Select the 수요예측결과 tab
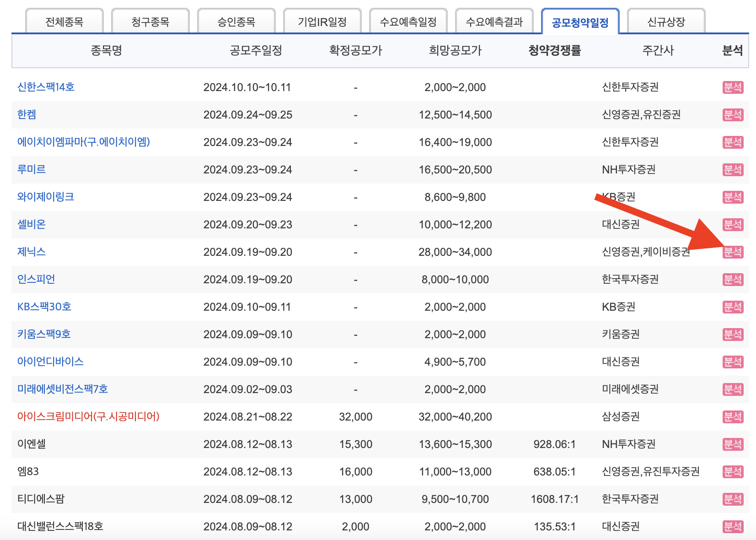 [x=494, y=22]
